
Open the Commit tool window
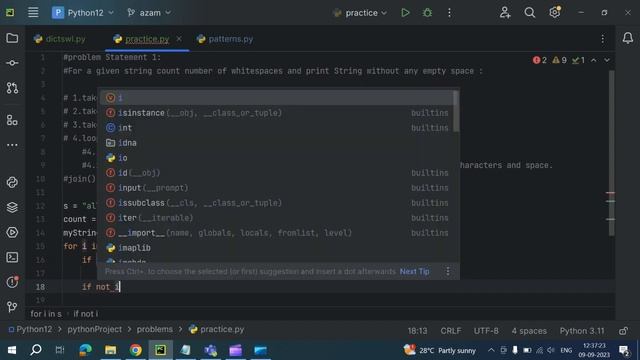tap(12, 63)
